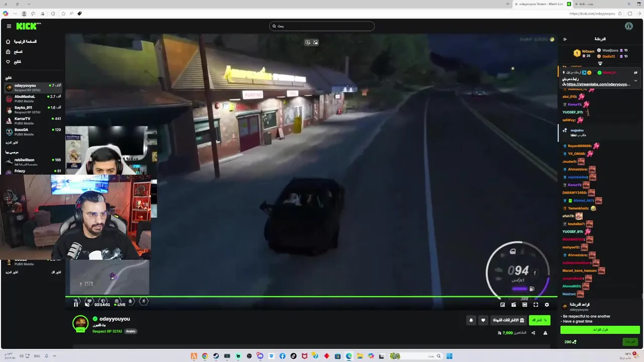Click username Rayan888666 in chat
The width and height of the screenshot is (644, 362).
(x=580, y=146)
